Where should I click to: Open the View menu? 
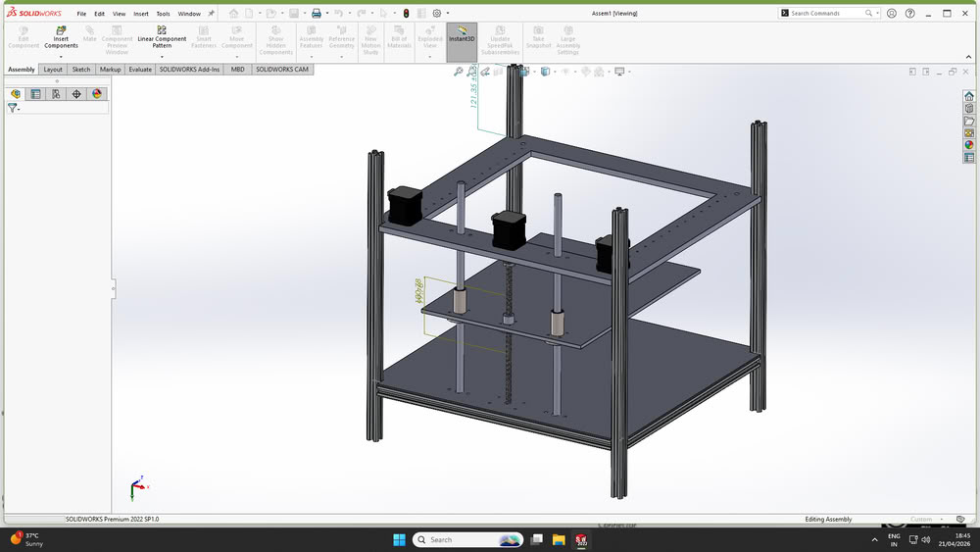click(x=119, y=14)
